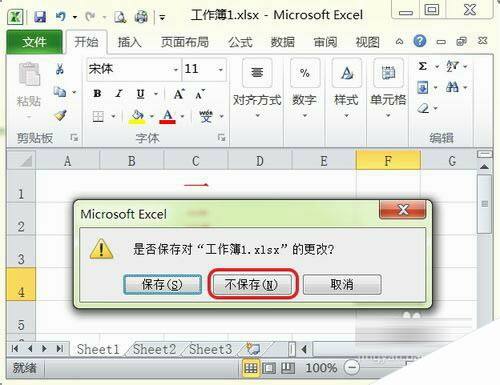This screenshot has width=500, height=385.
Task: Click the Quick Print icon
Action: (x=141, y=17)
